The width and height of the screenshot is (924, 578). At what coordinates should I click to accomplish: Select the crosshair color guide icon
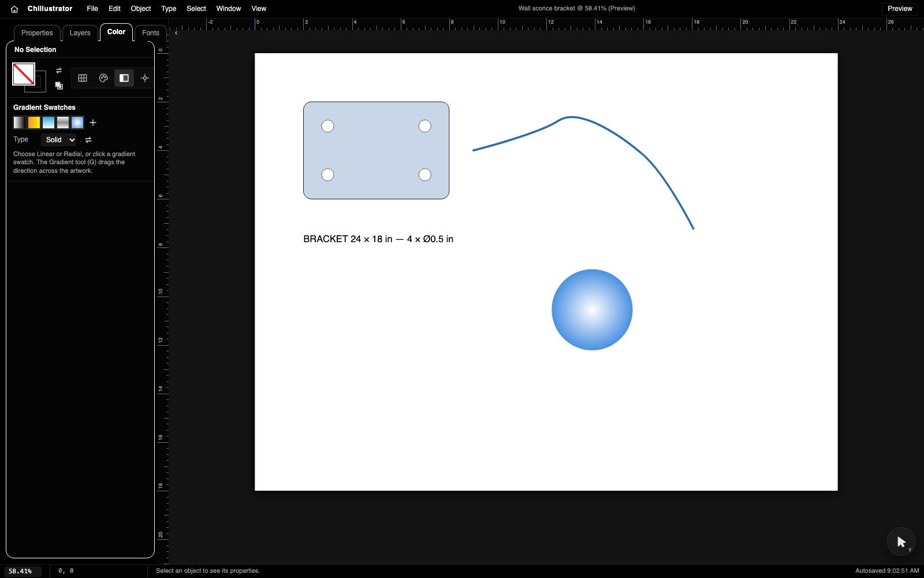point(145,78)
